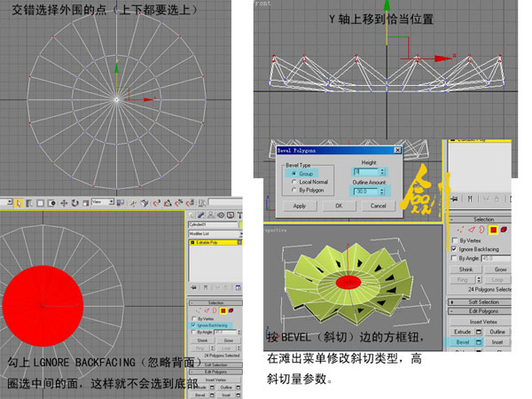Toggle Ignore Backfacing beside red circle viewport

[x=193, y=325]
